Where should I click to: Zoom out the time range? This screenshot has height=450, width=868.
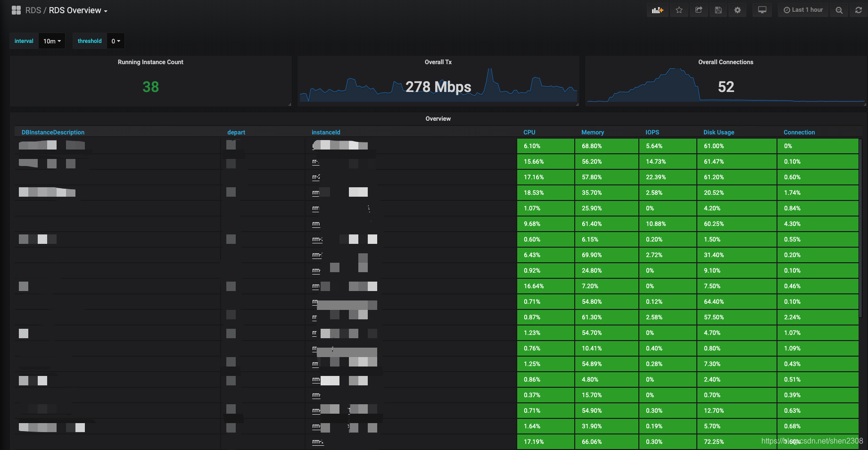point(839,10)
